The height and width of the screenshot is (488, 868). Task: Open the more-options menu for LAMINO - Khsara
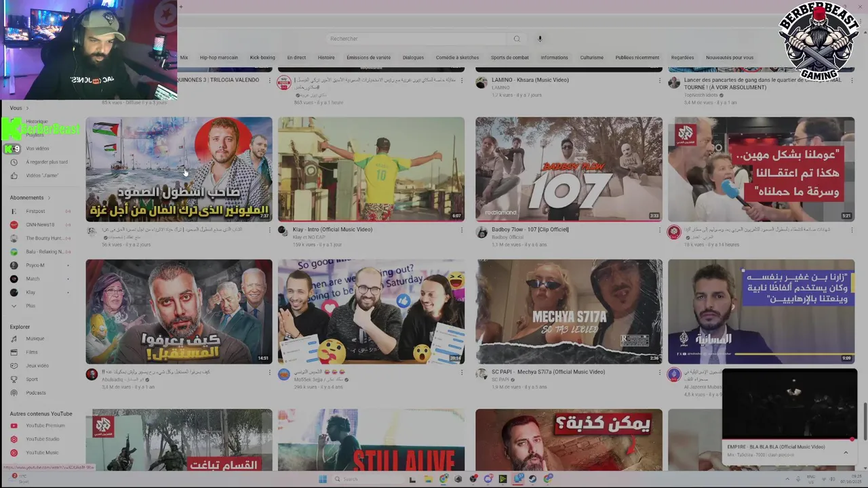pyautogui.click(x=659, y=81)
